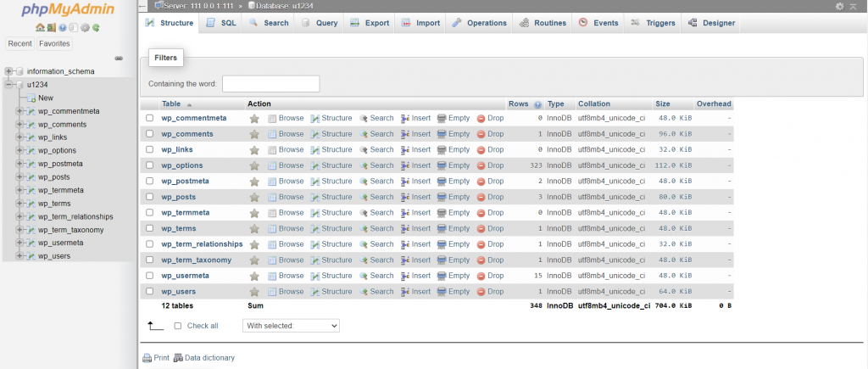Open the Data dictionary link
868x369 pixels.
click(204, 358)
